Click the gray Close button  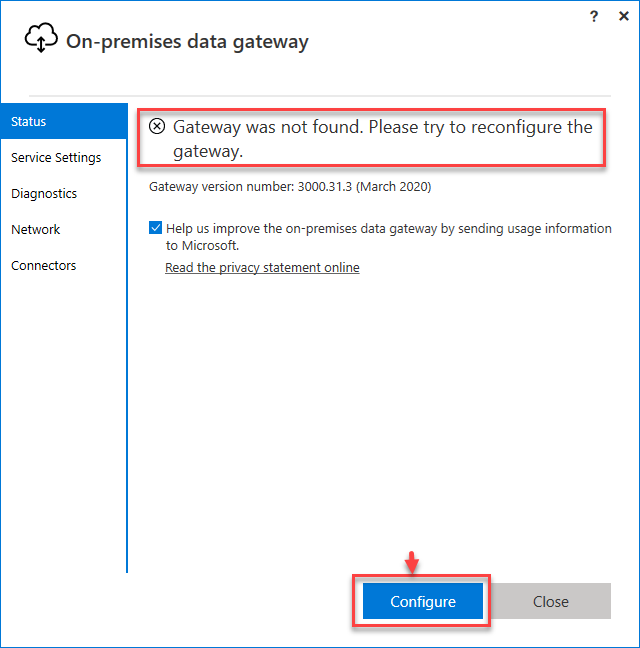pos(550,602)
